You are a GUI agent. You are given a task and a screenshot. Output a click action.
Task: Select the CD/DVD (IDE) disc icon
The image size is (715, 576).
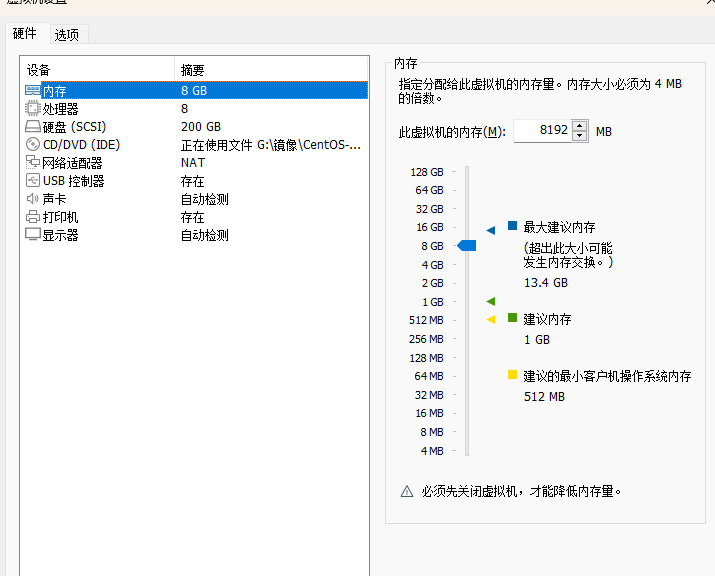tap(32, 145)
